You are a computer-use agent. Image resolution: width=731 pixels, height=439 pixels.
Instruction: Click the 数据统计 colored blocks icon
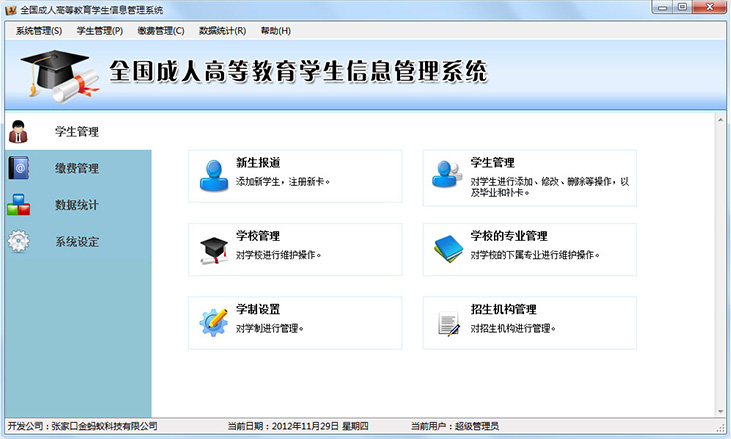pyautogui.click(x=19, y=205)
